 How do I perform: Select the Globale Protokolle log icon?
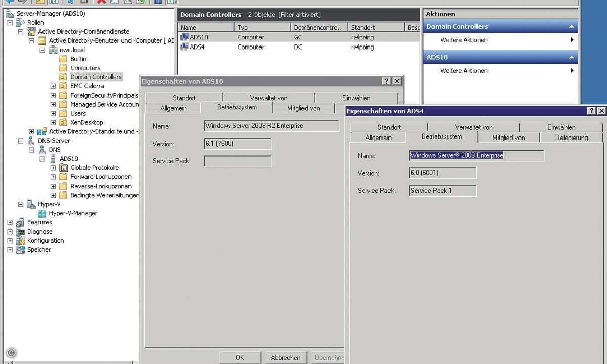63,167
